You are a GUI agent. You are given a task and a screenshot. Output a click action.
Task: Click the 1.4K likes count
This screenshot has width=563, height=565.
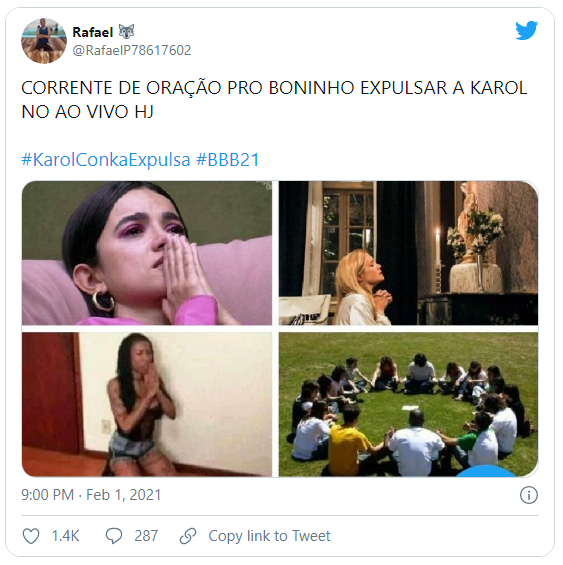click(x=65, y=536)
